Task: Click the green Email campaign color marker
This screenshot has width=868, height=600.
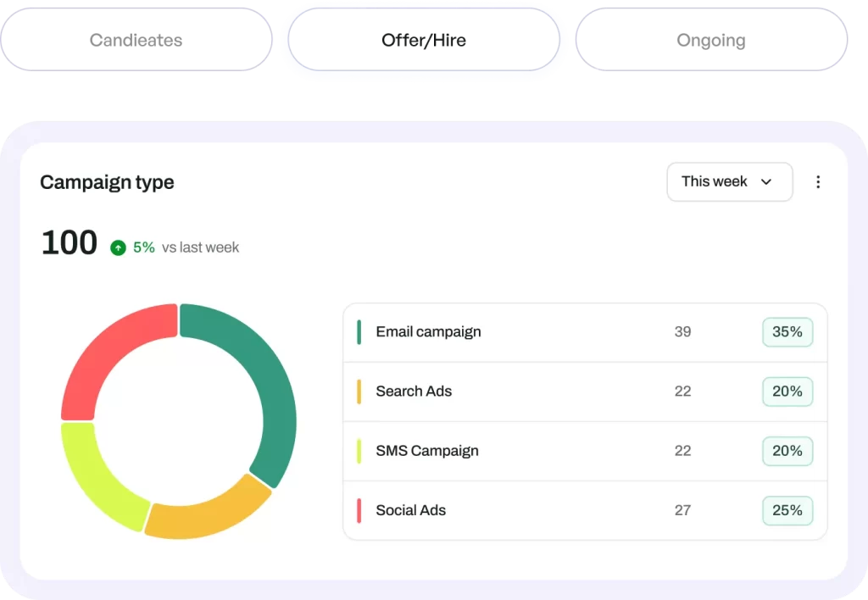Action: pyautogui.click(x=359, y=332)
